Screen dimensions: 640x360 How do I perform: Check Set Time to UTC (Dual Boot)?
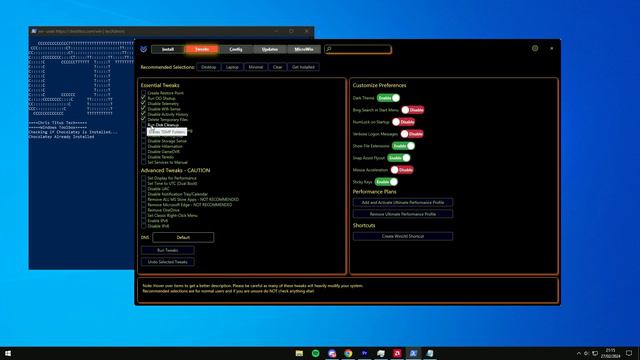(143, 184)
